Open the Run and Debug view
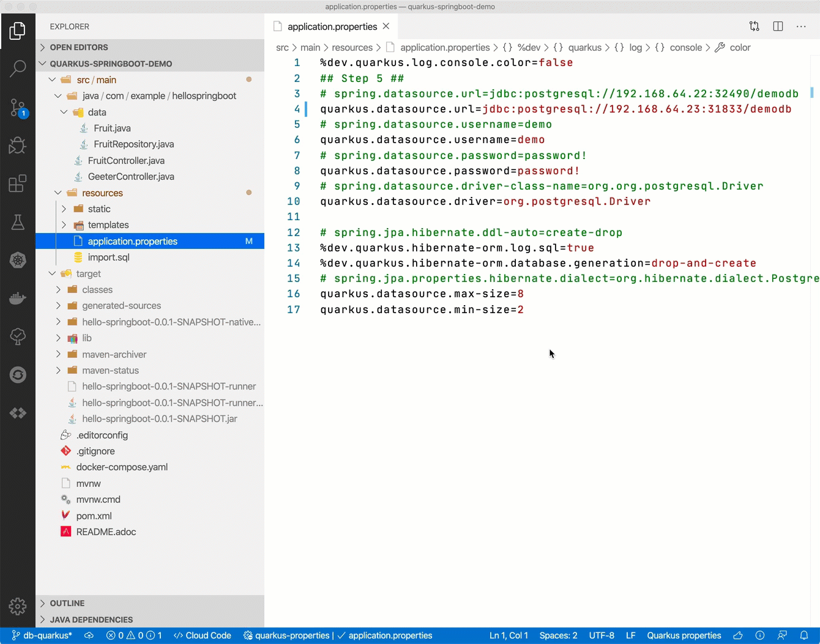 tap(18, 146)
